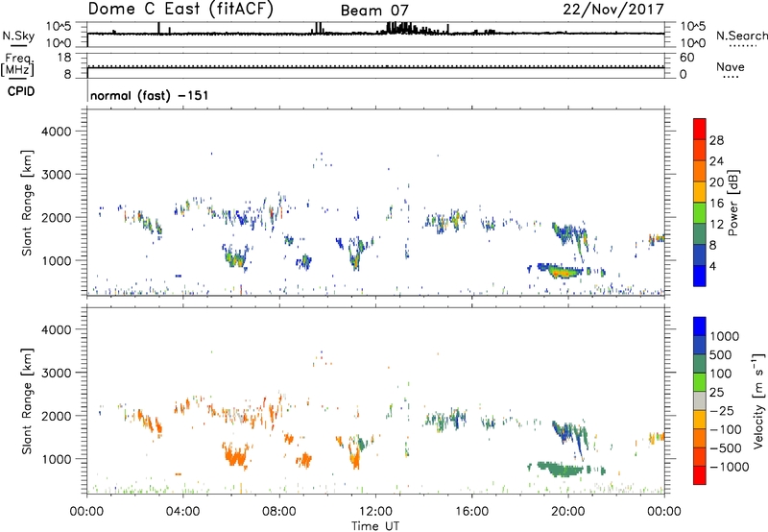The width and height of the screenshot is (768, 532).
Task: Click the "16" tick on the power colorbar
Action: coord(716,204)
